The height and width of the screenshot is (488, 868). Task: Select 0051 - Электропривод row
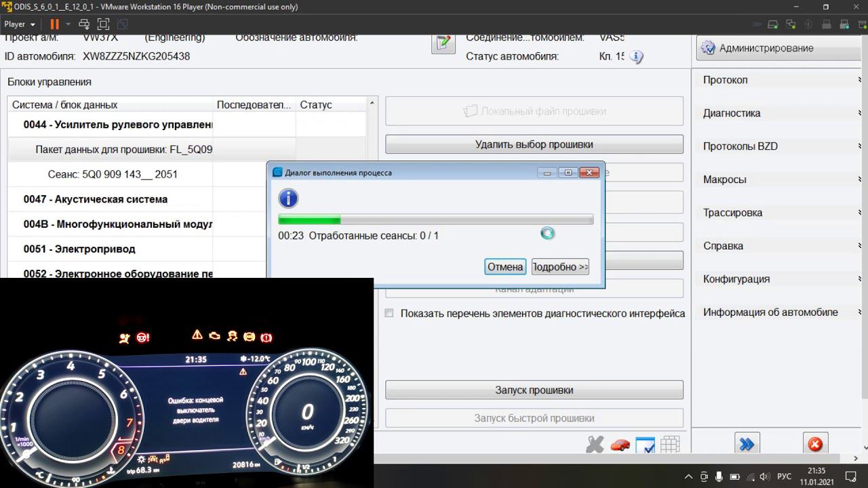(138, 249)
